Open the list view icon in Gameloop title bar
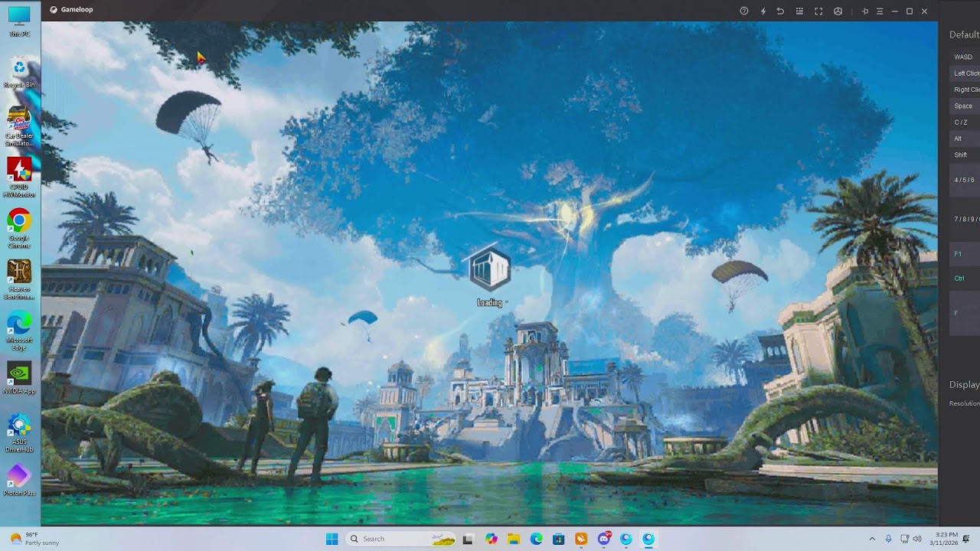Image resolution: width=980 pixels, height=551 pixels. (x=799, y=11)
